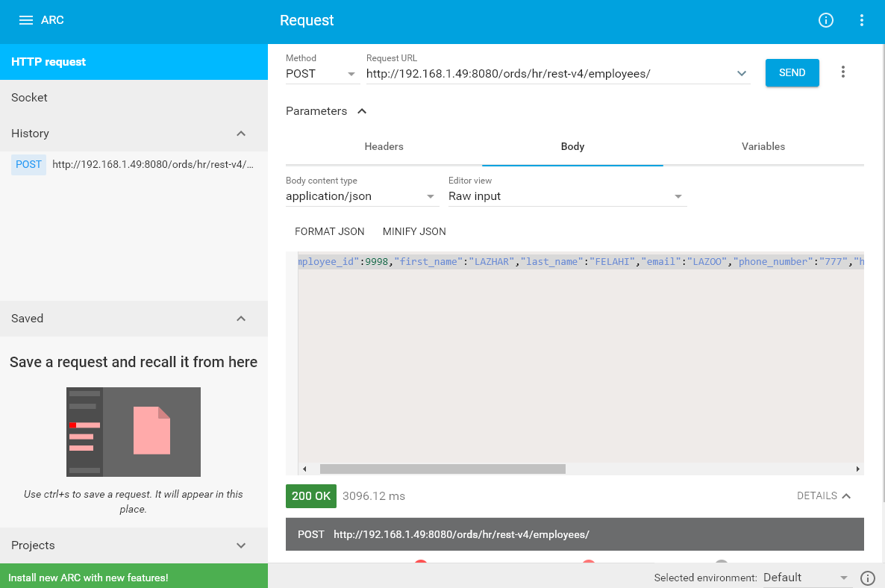Click POST request line in response details
Viewport: 885px width, 588px height.
575,534
